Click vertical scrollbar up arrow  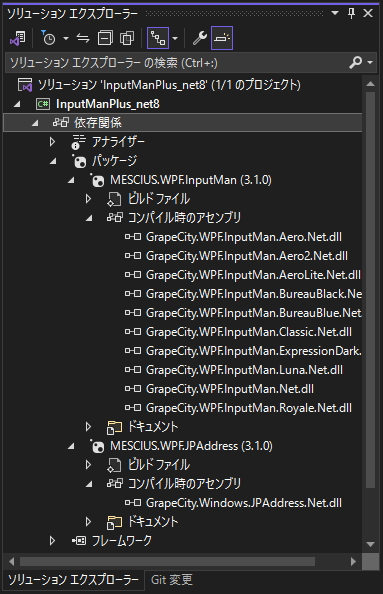pyautogui.click(x=370, y=84)
